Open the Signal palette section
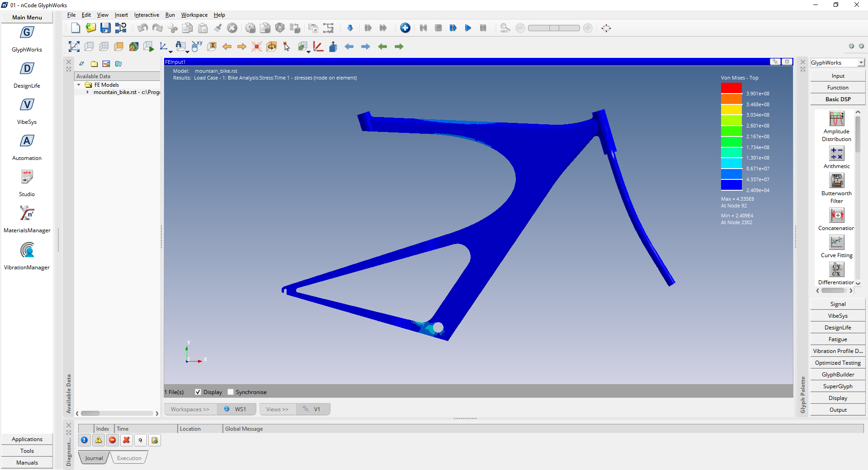The width and height of the screenshot is (868, 470). pyautogui.click(x=838, y=304)
